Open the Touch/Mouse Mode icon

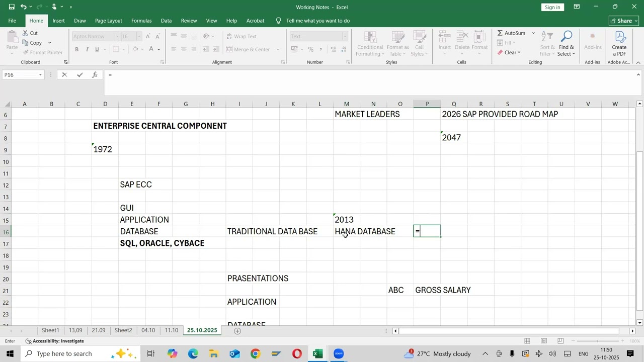(54, 7)
